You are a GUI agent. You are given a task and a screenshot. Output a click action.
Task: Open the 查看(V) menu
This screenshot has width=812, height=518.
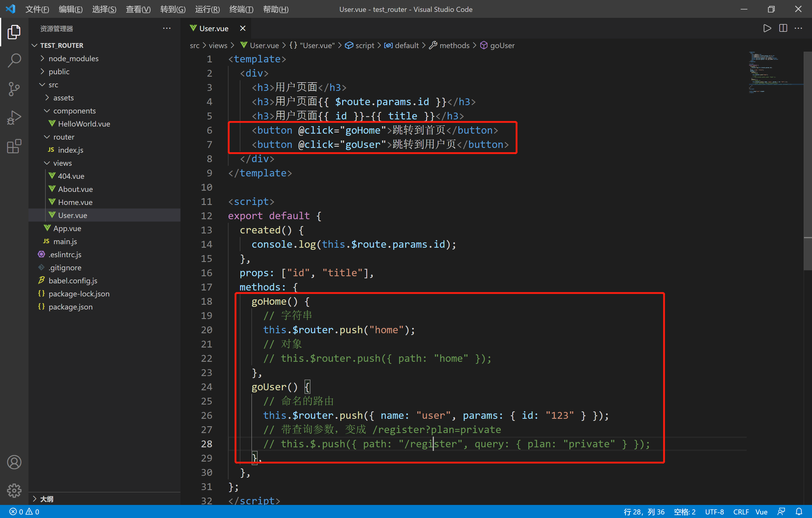pyautogui.click(x=138, y=9)
